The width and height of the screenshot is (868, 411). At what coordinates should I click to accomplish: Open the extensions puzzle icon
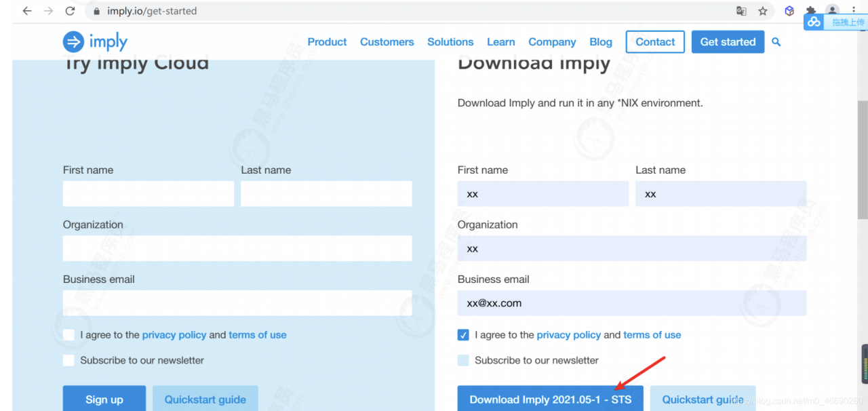(810, 9)
